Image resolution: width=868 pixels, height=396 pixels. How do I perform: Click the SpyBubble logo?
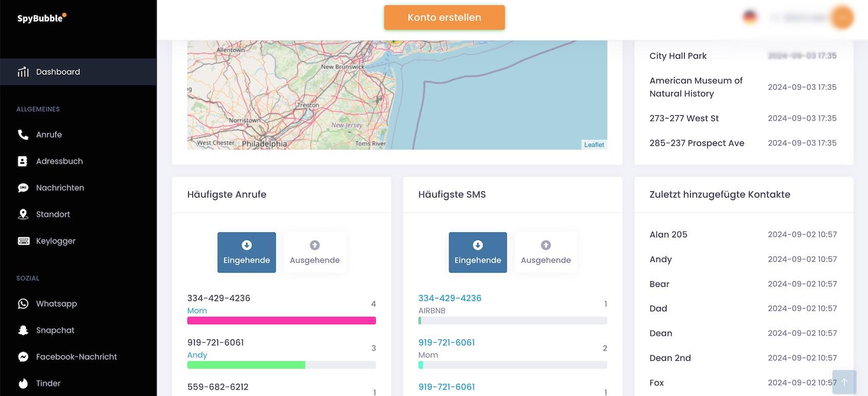coord(42,18)
